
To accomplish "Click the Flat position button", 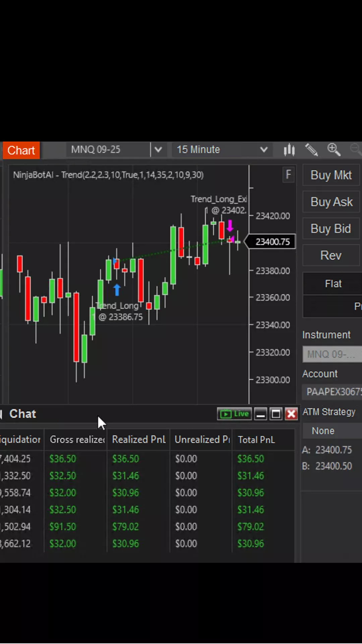I will click(x=333, y=284).
